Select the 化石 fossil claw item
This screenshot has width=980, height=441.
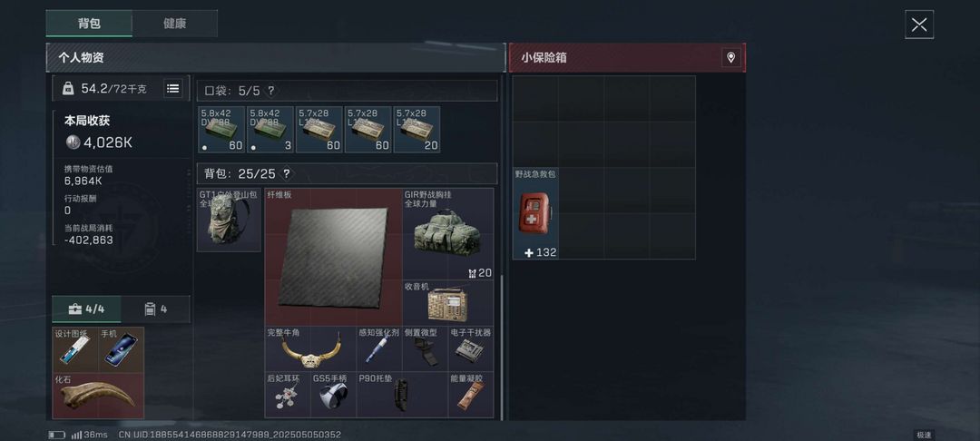(x=98, y=396)
